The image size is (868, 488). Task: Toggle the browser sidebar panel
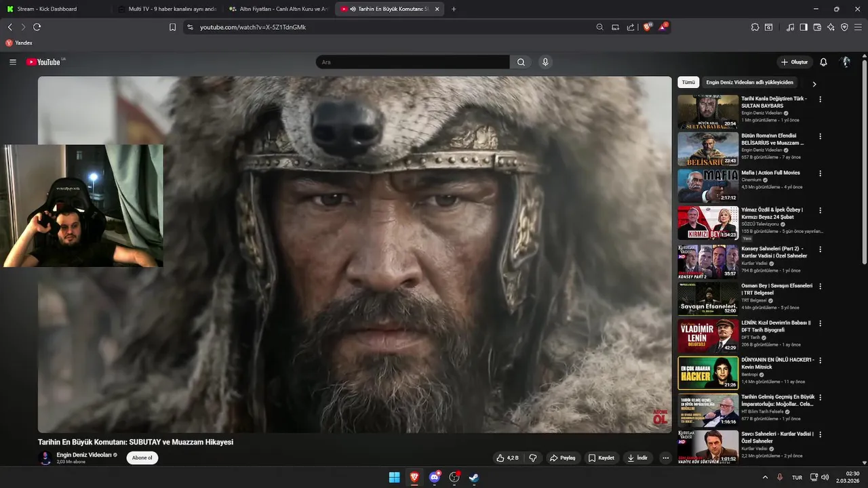[x=804, y=27]
